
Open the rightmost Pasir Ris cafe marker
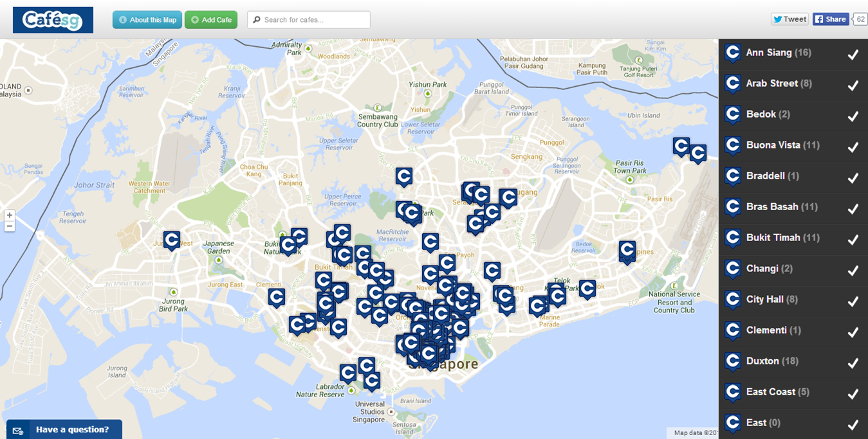pos(698,154)
